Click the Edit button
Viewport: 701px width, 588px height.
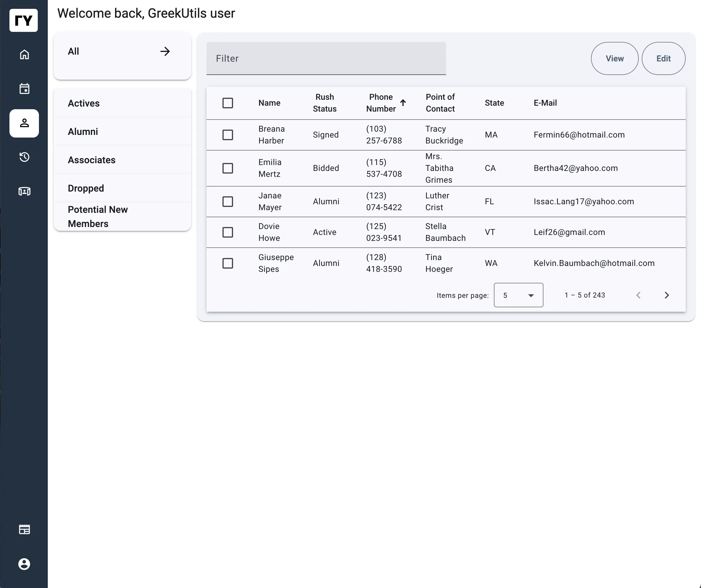coord(663,58)
